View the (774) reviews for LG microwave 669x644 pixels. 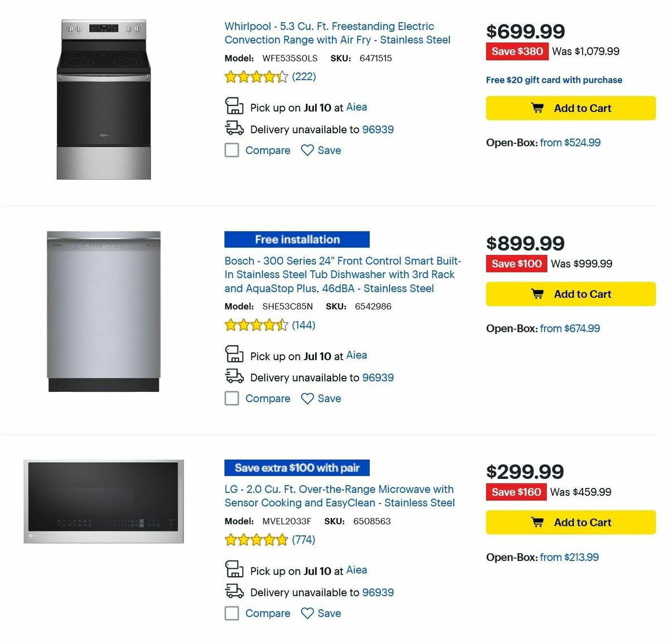point(303,540)
